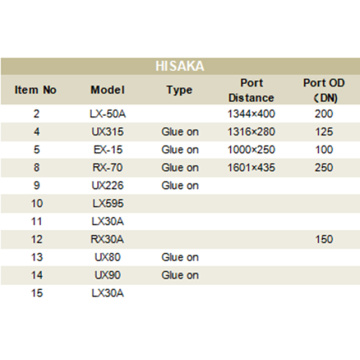Select the Port OD (DN) header
360x360 pixels.
pos(324,90)
